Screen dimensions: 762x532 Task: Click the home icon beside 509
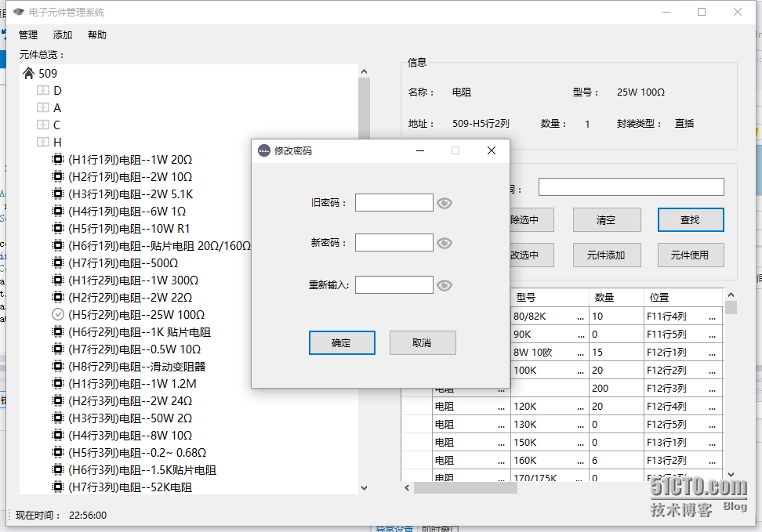[x=29, y=74]
